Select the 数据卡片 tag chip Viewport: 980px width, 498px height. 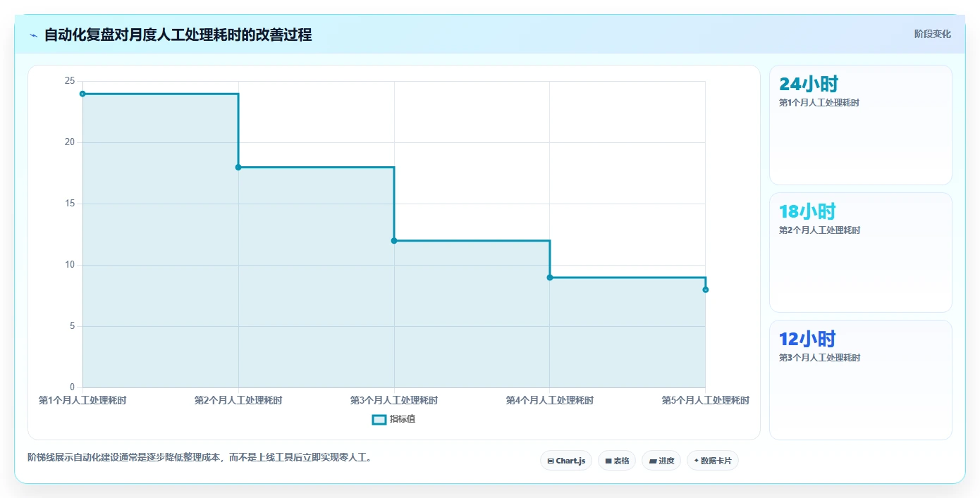pos(713,461)
